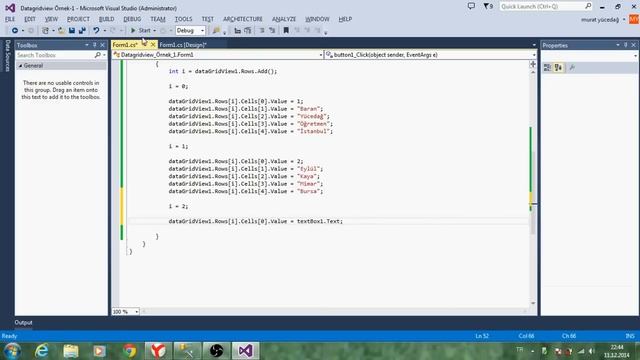Screen dimensions: 640x360
Task: Click the editor split-window handle icon
Action: click(x=533, y=64)
